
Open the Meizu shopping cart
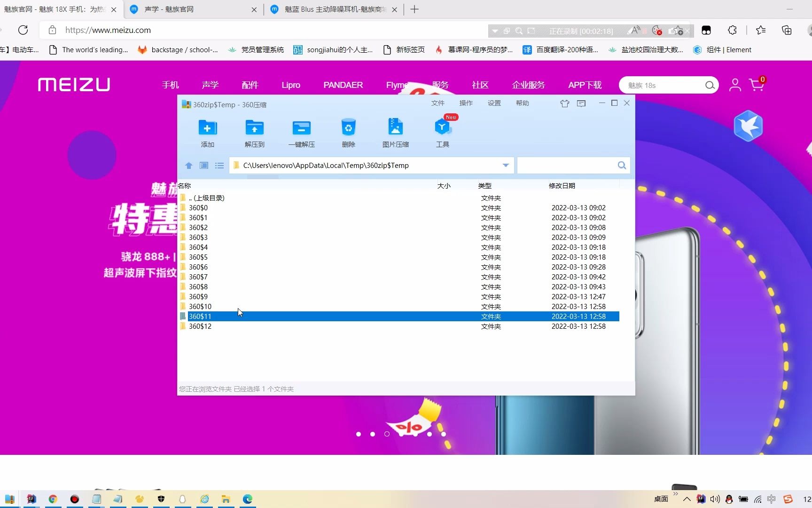pos(756,85)
